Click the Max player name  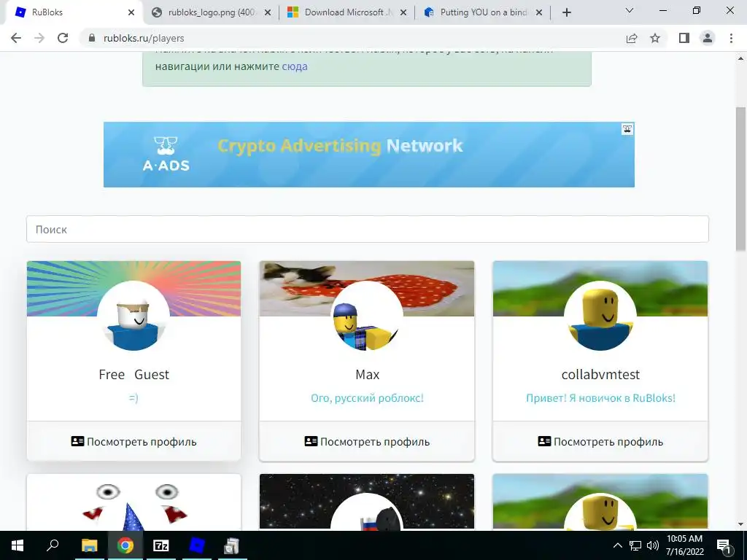[368, 375]
